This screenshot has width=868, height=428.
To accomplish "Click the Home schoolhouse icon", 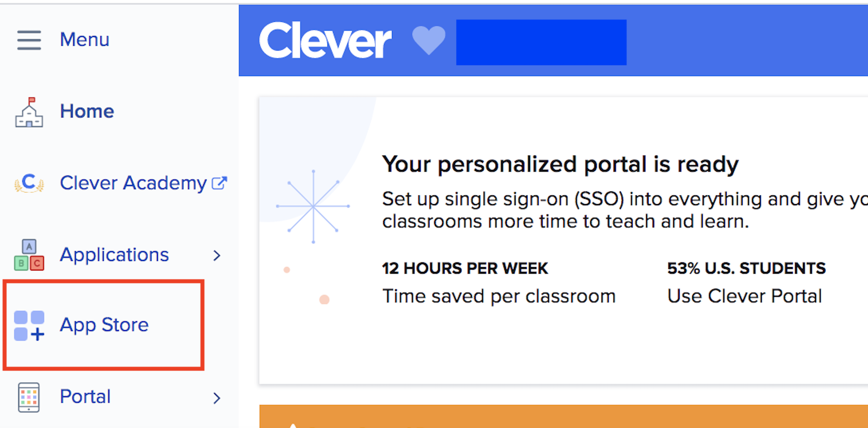I will pos(29,112).
